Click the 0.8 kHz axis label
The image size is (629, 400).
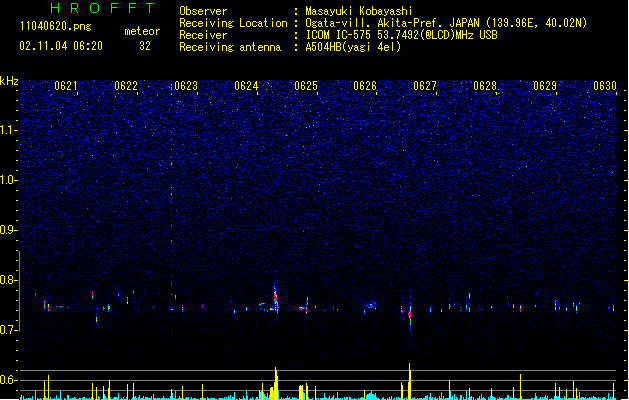(x=8, y=280)
